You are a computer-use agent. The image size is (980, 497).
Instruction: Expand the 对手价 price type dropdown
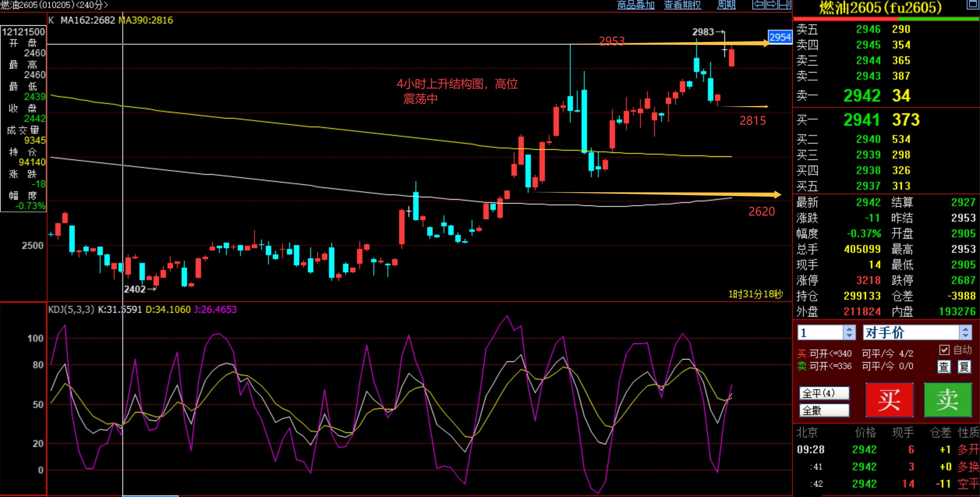pos(965,333)
